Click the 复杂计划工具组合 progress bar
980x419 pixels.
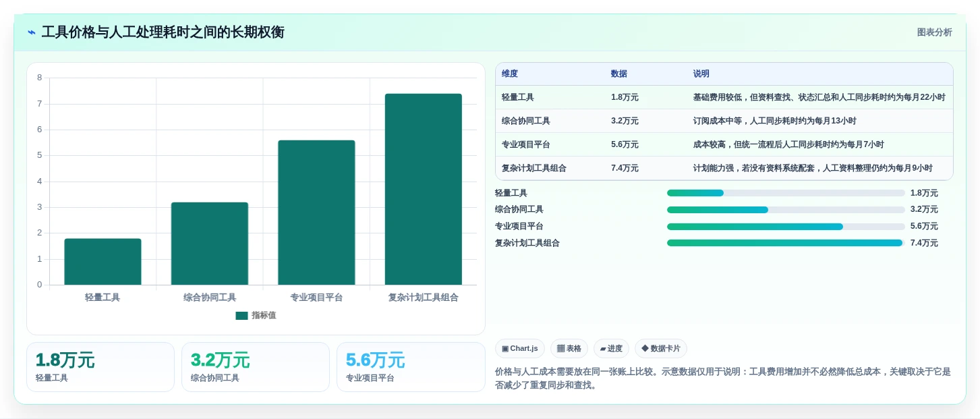(786, 243)
